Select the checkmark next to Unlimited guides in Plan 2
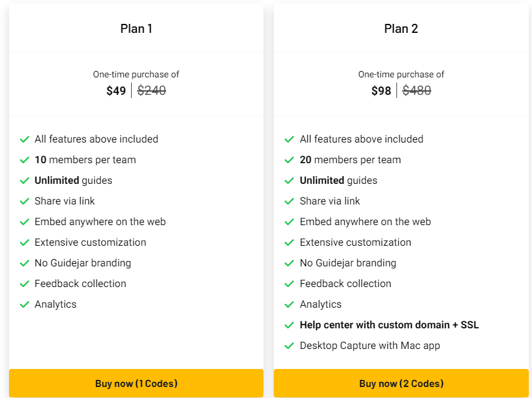Screen dimensions: 532x398 (289, 180)
